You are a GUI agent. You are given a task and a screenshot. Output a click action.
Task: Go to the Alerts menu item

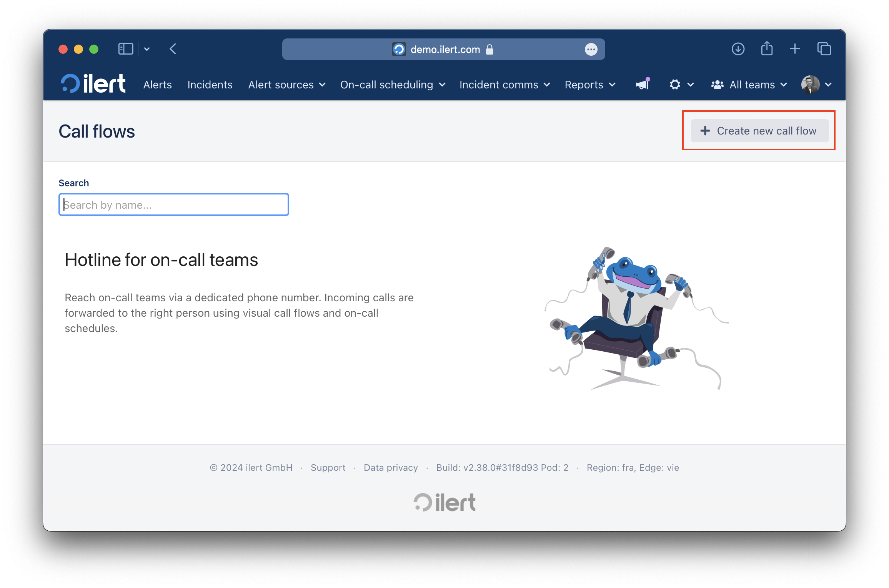158,85
